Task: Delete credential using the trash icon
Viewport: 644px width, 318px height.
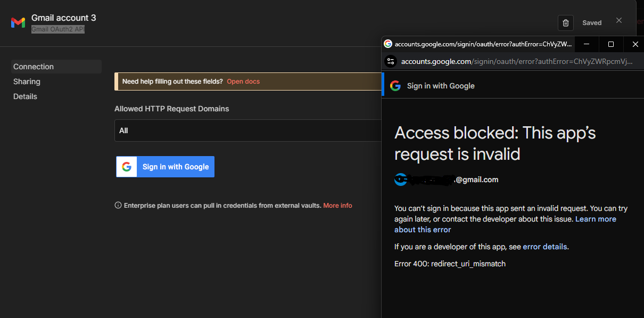Action: 565,23
